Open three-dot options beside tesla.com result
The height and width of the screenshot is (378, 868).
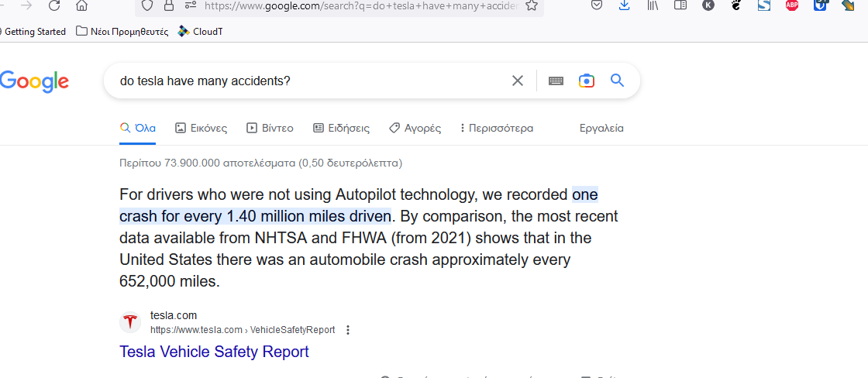click(348, 330)
